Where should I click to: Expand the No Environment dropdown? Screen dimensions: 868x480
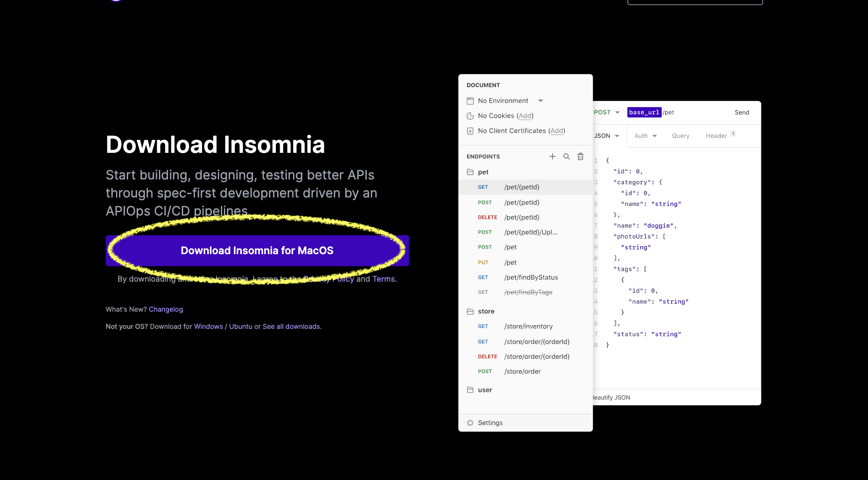pos(541,100)
